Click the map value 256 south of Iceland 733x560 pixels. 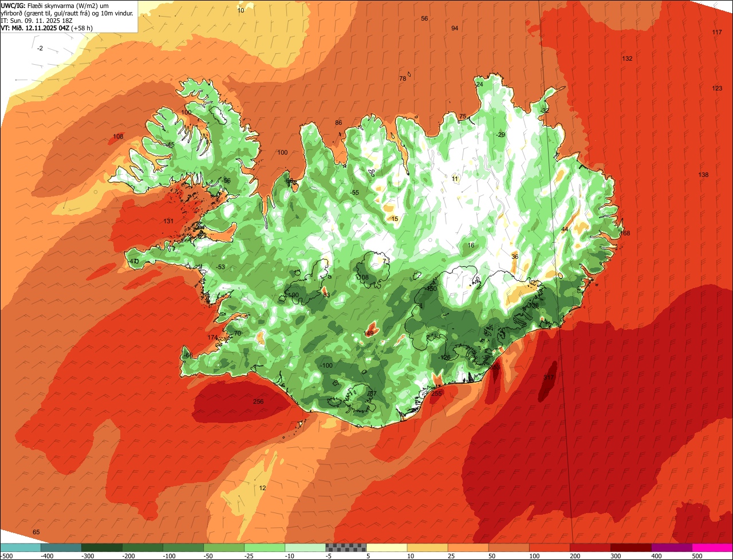(x=258, y=401)
